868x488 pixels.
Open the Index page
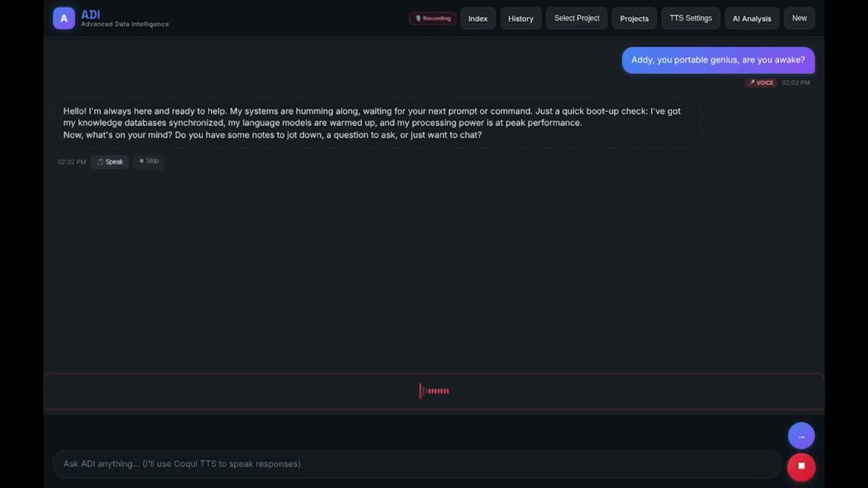(478, 18)
